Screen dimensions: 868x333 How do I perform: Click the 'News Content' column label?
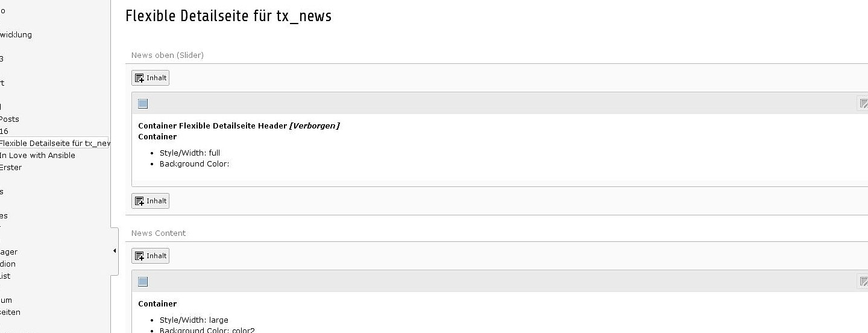point(159,233)
